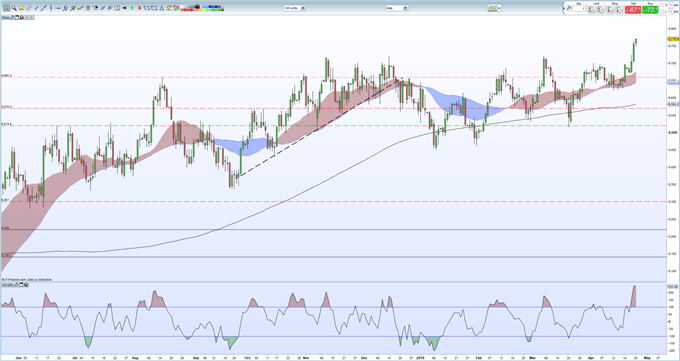
Task: Tick the L limit checkbox
Action: [662, 12]
